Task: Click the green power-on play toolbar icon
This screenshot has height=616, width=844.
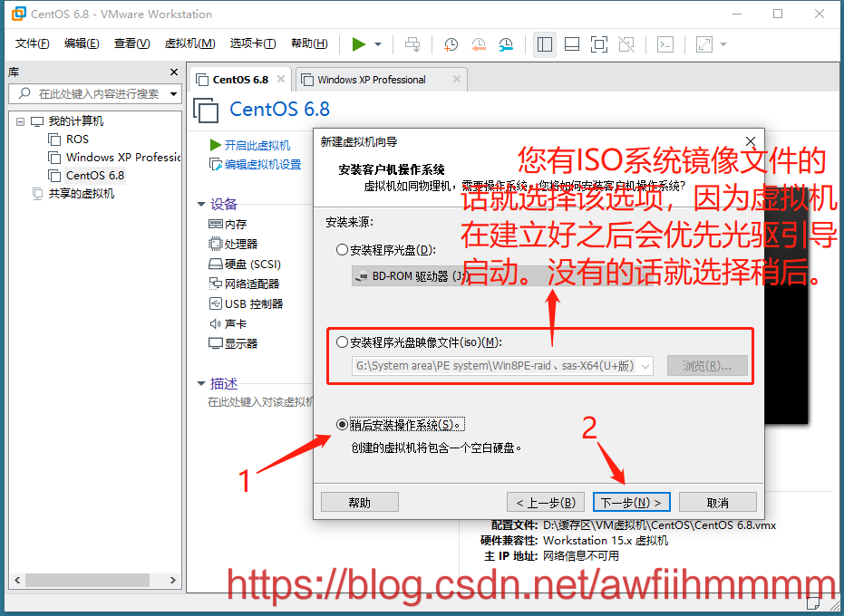Action: point(358,44)
